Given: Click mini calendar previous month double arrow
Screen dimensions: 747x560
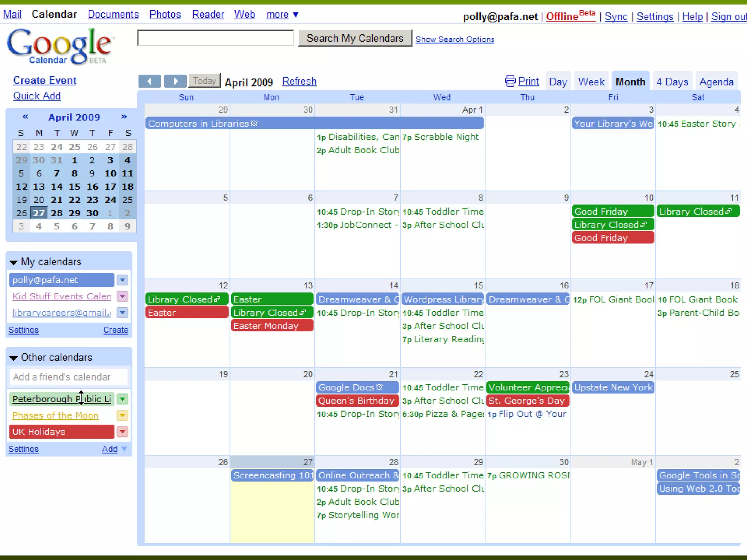Looking at the screenshot, I should click(25, 117).
